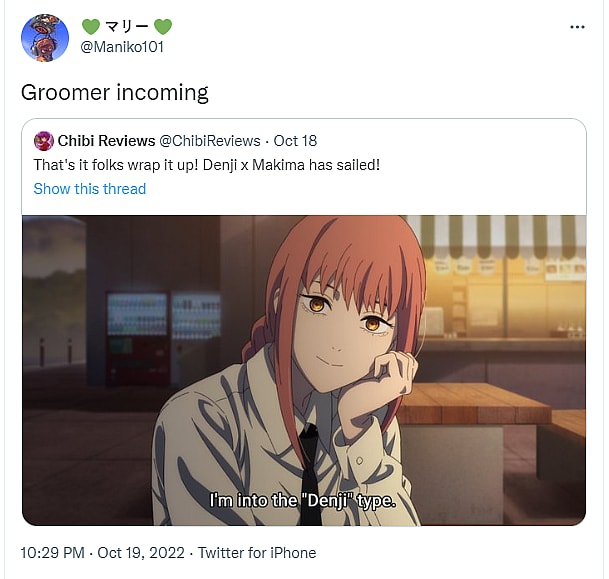Open the Makima anime image
The image size is (609, 579).
click(304, 370)
